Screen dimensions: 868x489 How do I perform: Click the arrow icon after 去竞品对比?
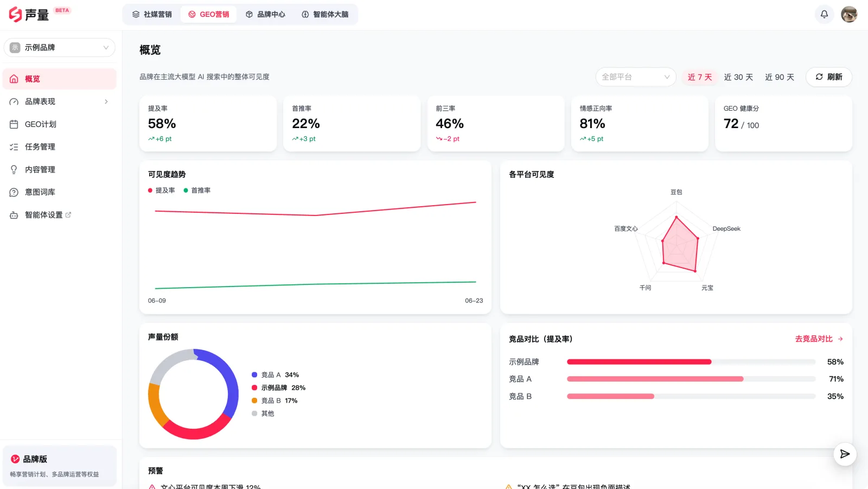(x=840, y=339)
